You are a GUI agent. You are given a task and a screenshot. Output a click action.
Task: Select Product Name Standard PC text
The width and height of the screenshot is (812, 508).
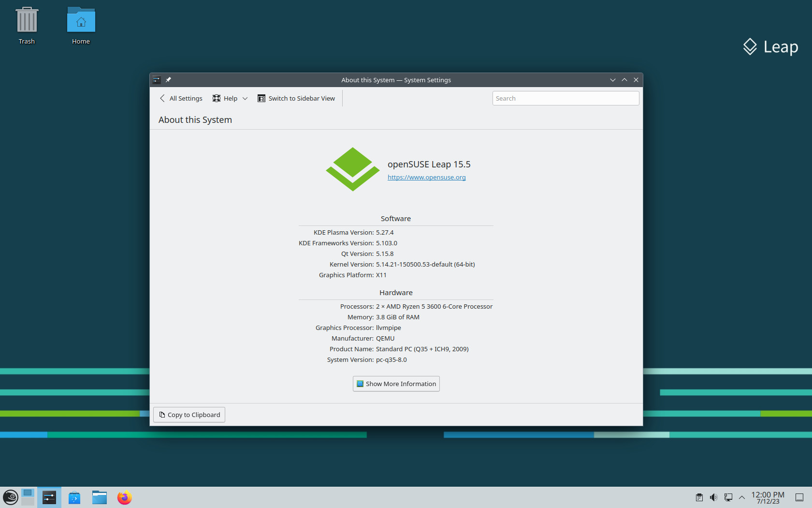tap(422, 349)
